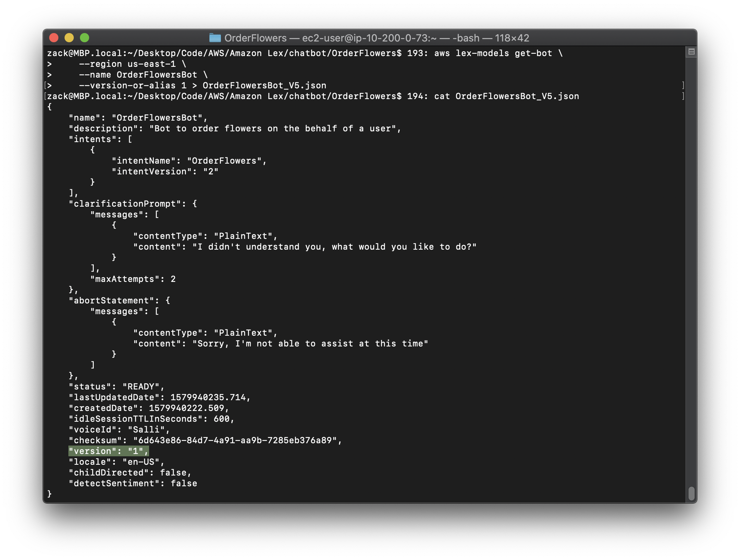The image size is (740, 560).
Task: Minimize the terminal with the yellow button
Action: coord(69,38)
